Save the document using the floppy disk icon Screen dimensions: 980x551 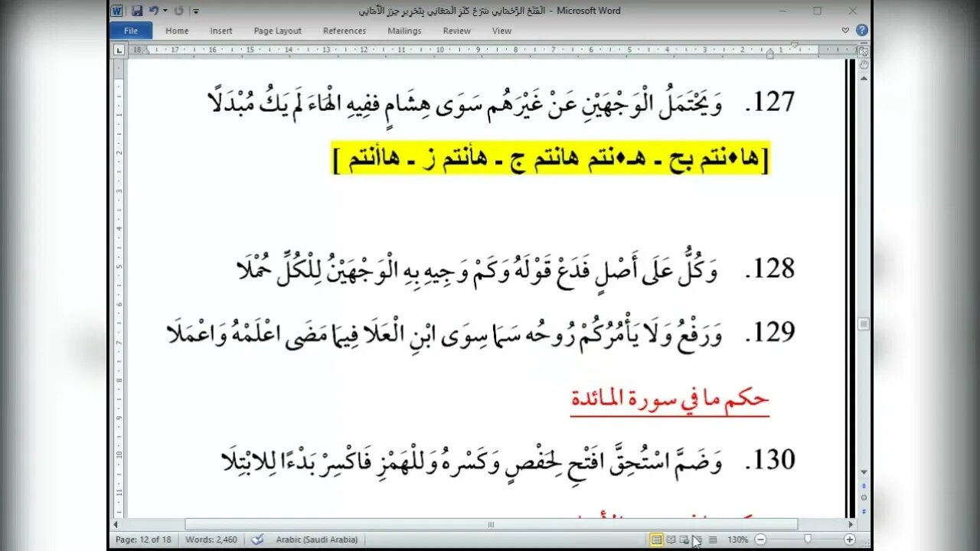tap(137, 11)
